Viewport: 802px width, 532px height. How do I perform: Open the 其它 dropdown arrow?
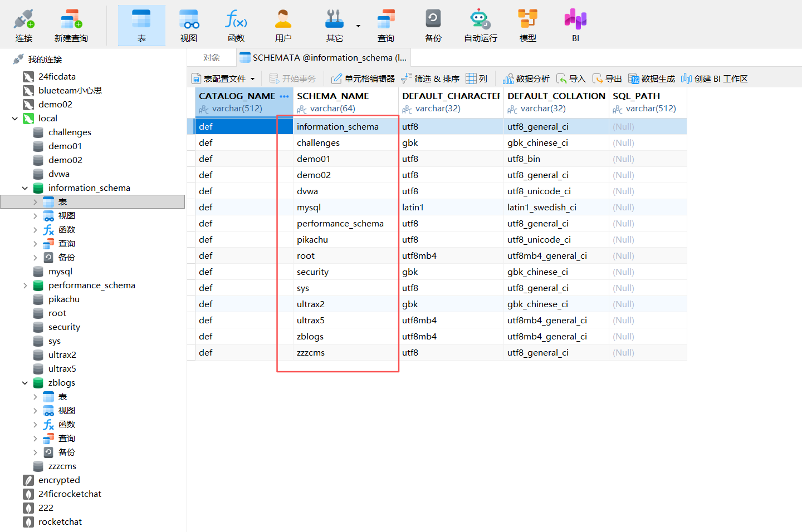358,26
